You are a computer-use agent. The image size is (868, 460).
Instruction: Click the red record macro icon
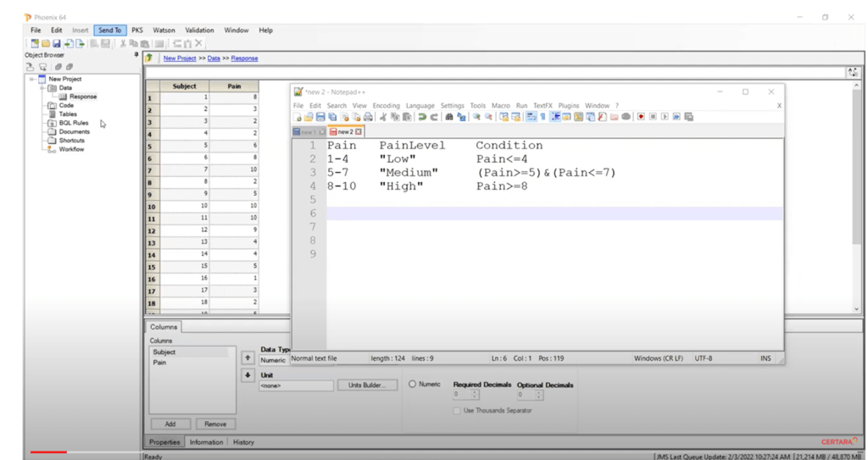tap(641, 117)
